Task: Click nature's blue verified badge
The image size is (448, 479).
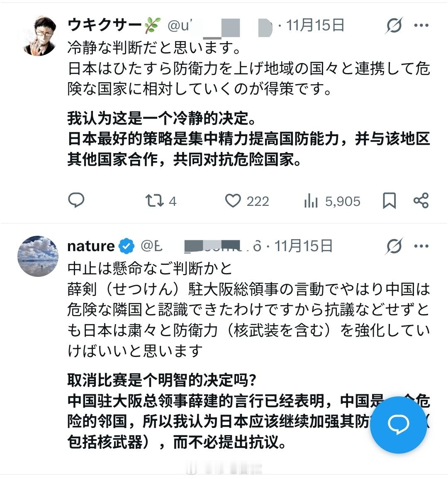Action: pyautogui.click(x=127, y=246)
